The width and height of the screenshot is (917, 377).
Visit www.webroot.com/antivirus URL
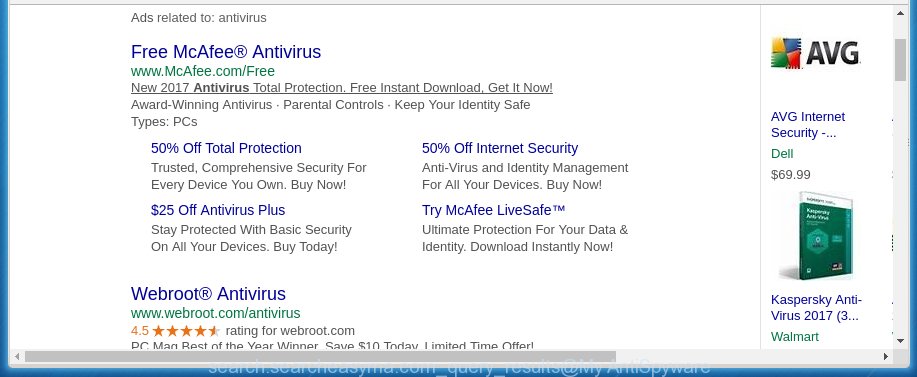point(216,313)
